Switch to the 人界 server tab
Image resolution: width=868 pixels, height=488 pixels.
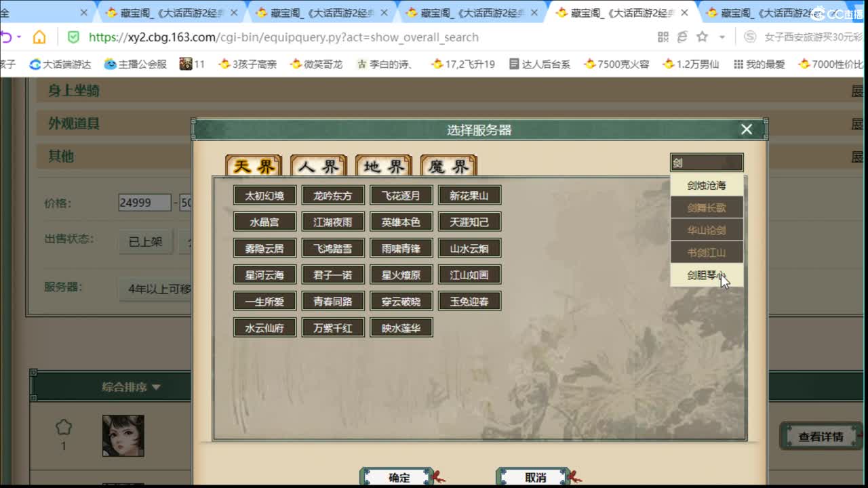[319, 166]
